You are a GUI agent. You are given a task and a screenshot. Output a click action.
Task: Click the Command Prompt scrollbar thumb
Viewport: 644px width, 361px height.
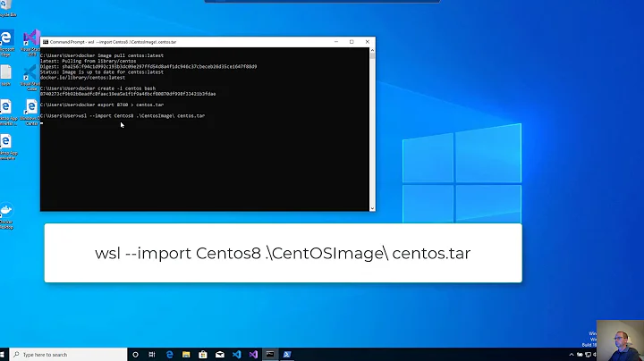(x=372, y=56)
